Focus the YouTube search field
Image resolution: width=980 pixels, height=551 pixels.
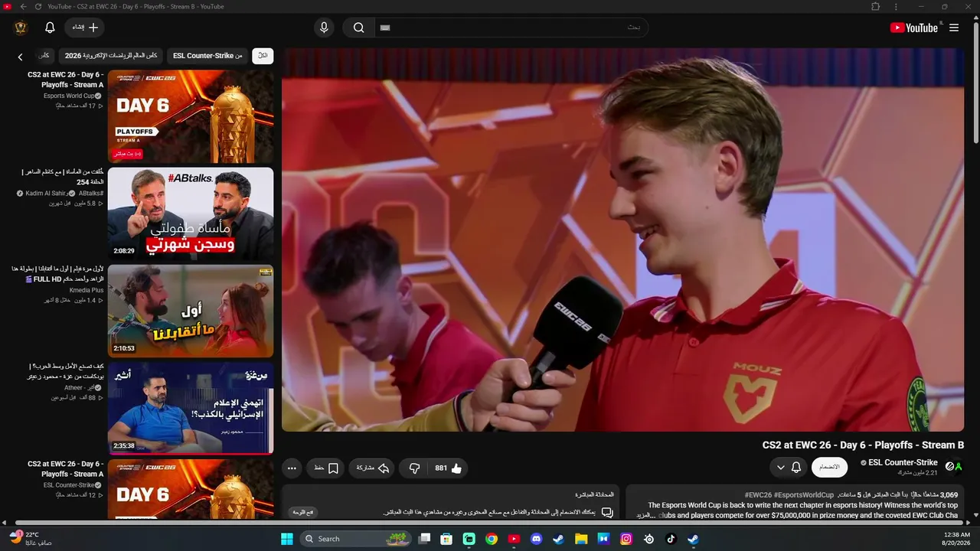(x=511, y=28)
